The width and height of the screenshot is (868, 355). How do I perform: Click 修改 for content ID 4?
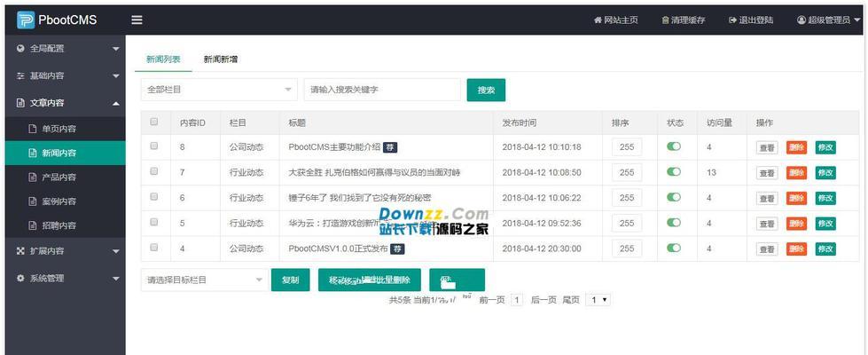pos(825,249)
